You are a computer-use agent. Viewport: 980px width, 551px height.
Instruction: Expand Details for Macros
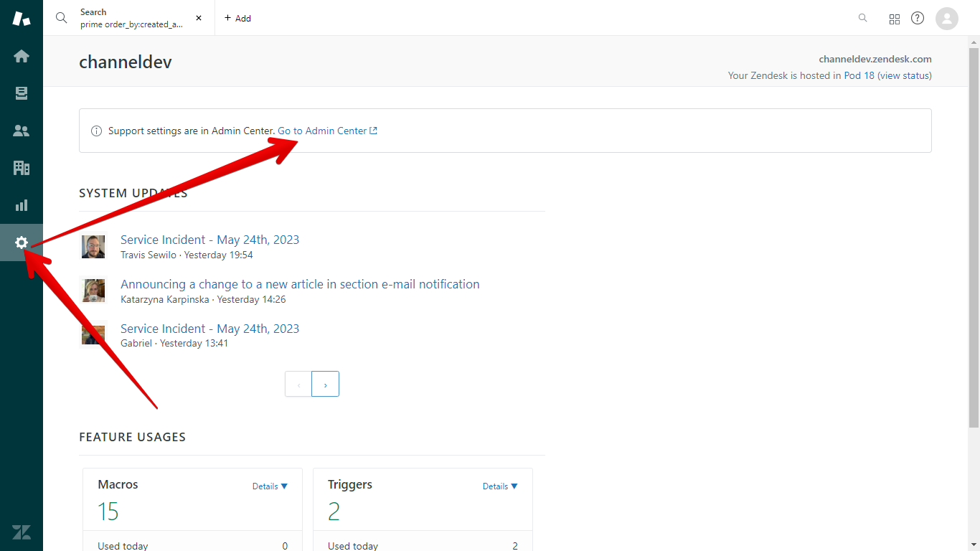(270, 486)
